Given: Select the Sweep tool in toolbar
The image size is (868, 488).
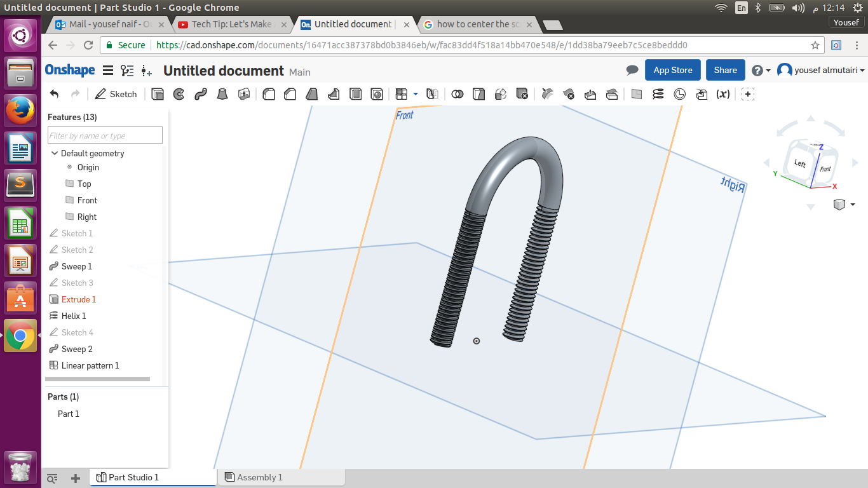Looking at the screenshot, I should click(x=201, y=94).
